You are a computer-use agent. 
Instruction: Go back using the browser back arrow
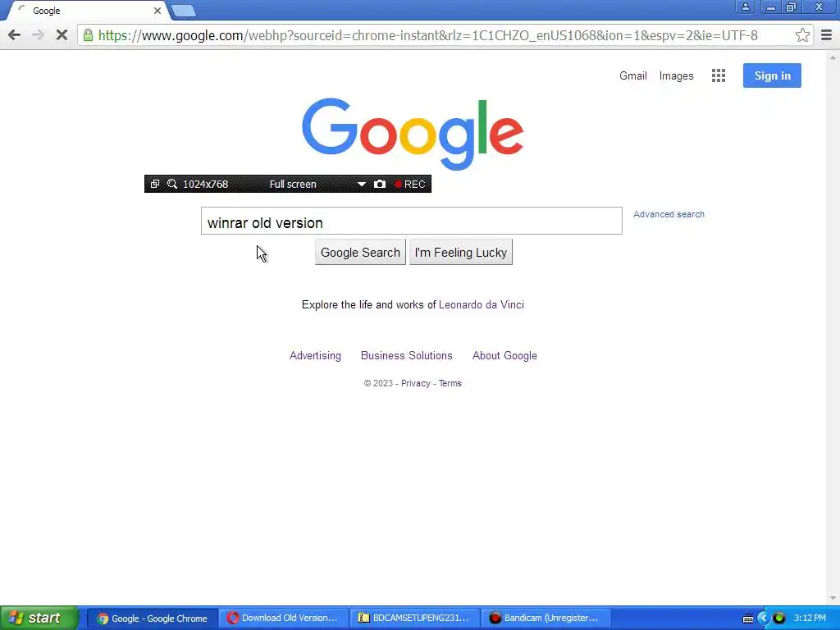click(x=15, y=35)
